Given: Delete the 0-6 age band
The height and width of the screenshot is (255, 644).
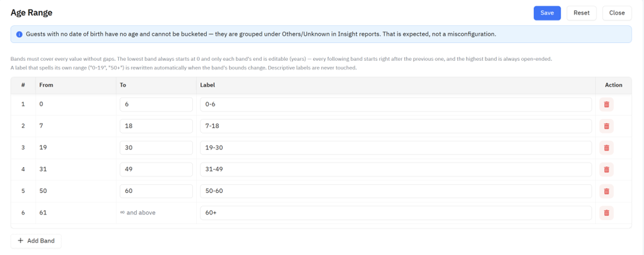Looking at the screenshot, I should (606, 104).
